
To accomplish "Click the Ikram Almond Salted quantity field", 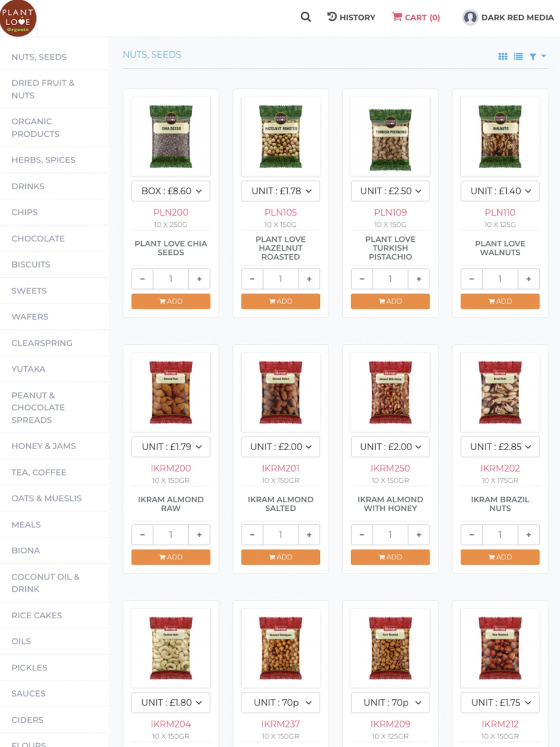I will (281, 535).
